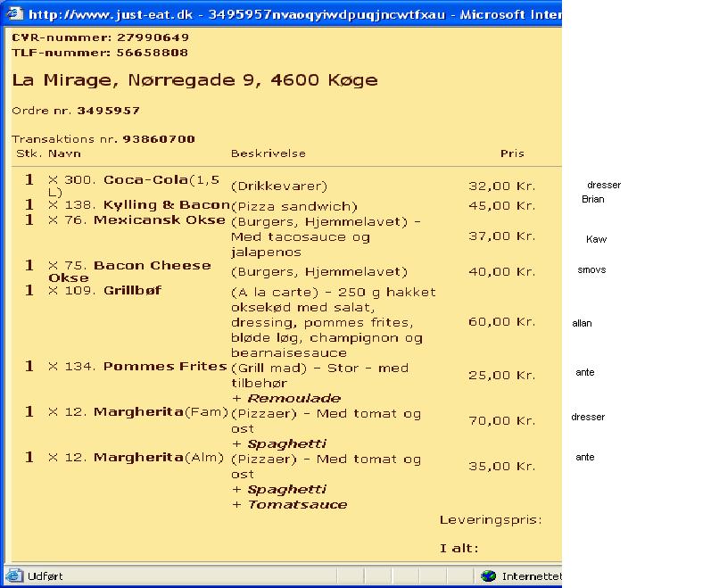Click the 'Kaw' annotation text
This screenshot has width=719, height=588.
click(x=596, y=239)
